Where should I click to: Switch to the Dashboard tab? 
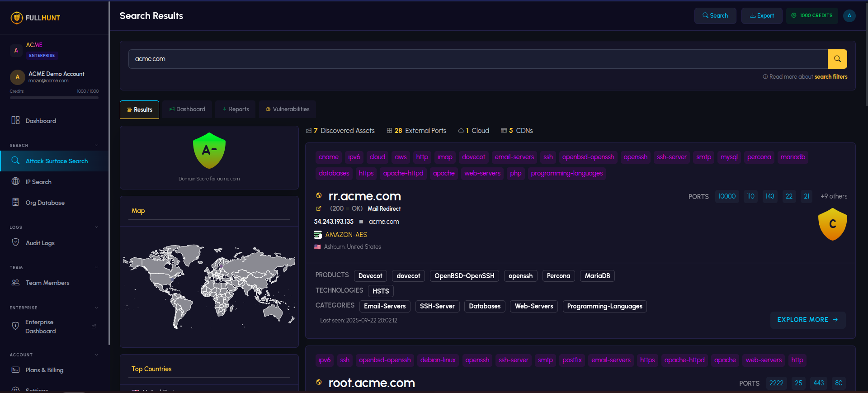coord(187,109)
